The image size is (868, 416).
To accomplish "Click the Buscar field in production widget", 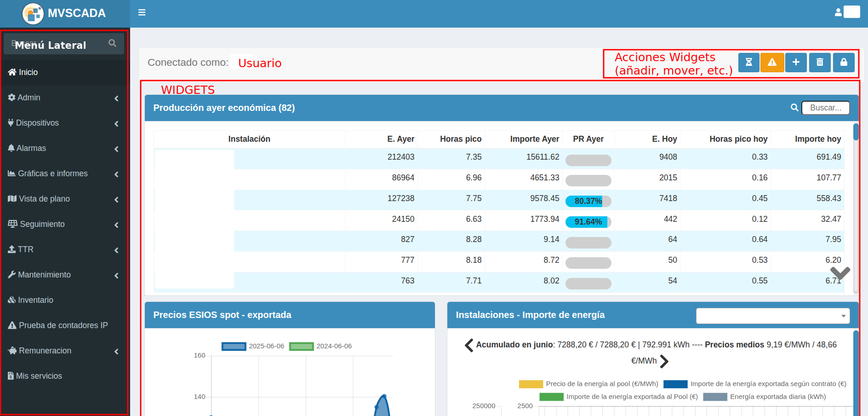I will [825, 108].
